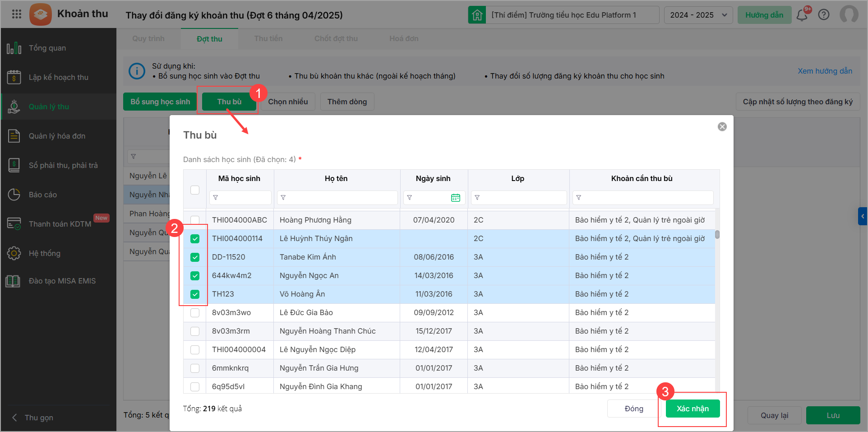Viewport: 868px width, 432px height.
Task: Open calendar picker in Ngày sinh filter
Action: 455,198
